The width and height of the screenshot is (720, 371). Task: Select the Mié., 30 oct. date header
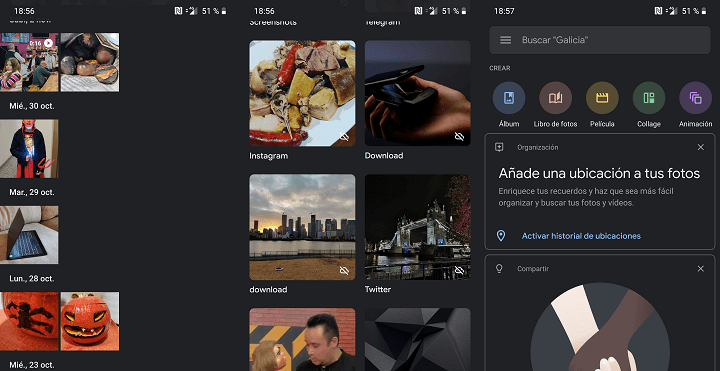click(32, 106)
